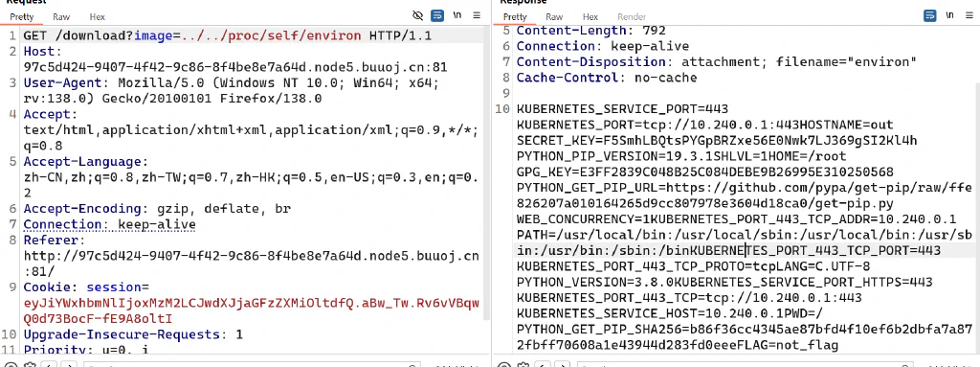Image resolution: width=980 pixels, height=367 pixels.
Task: Switch Response view to Raw tab
Action: click(554, 17)
